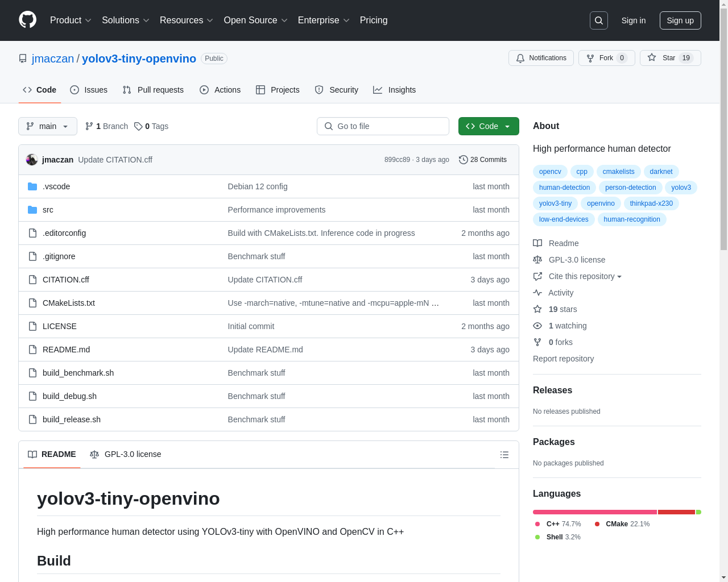
Task: Select the GPL-3.0 license tab in README panel
Action: 126,454
